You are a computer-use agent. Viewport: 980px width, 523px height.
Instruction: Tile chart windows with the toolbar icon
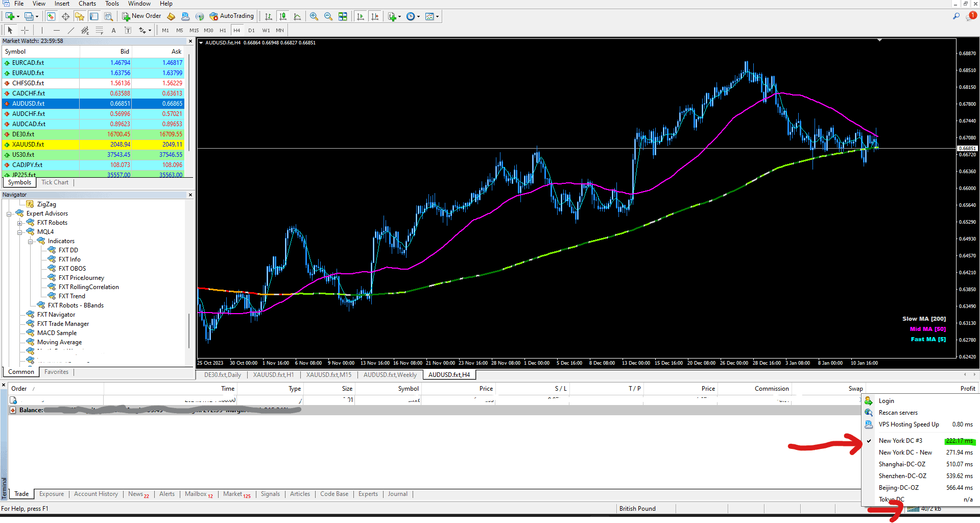pyautogui.click(x=343, y=16)
